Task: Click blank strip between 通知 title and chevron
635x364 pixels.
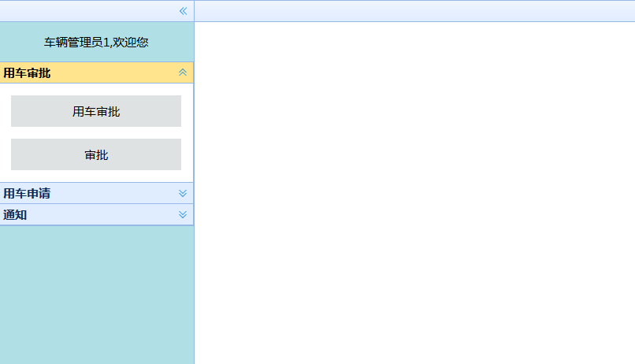Action: (x=103, y=214)
